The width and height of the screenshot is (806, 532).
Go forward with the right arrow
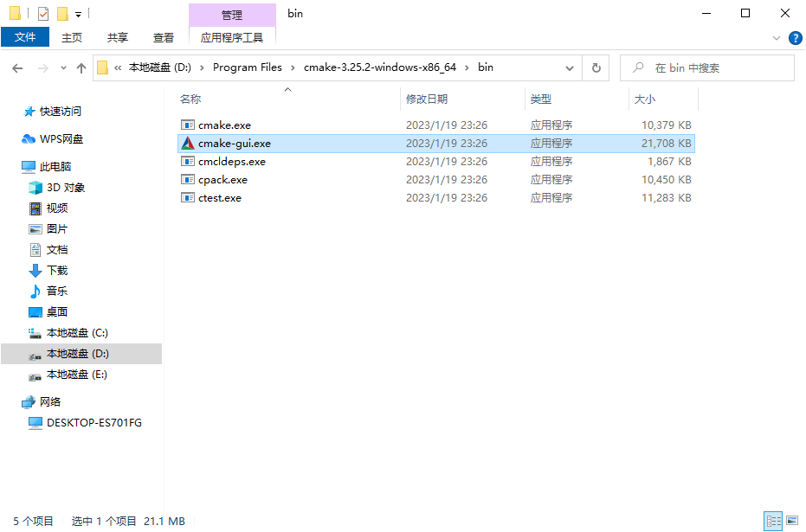tap(43, 67)
